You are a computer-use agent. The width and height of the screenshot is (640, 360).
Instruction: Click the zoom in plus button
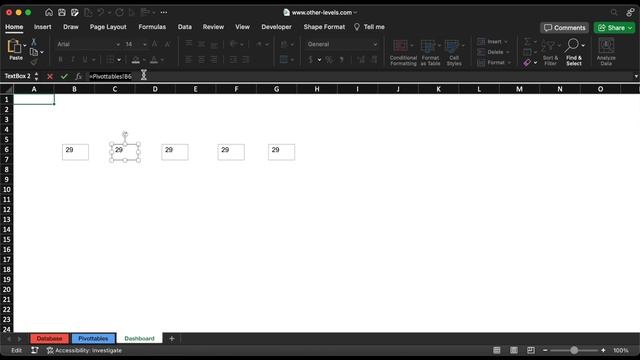603,350
